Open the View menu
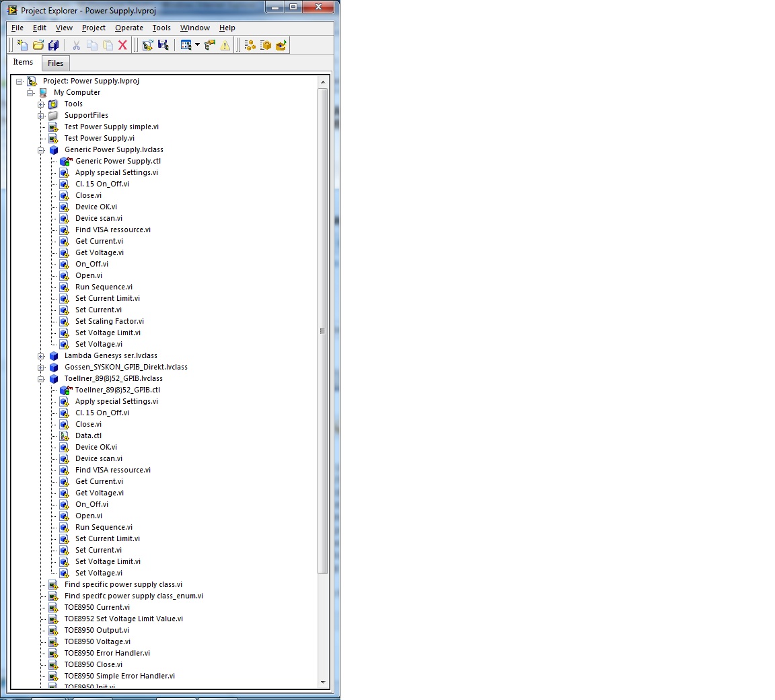The width and height of the screenshot is (775, 700). tap(65, 28)
